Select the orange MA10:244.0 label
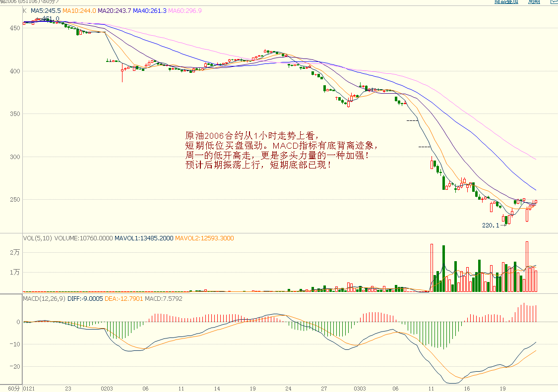 [79, 10]
